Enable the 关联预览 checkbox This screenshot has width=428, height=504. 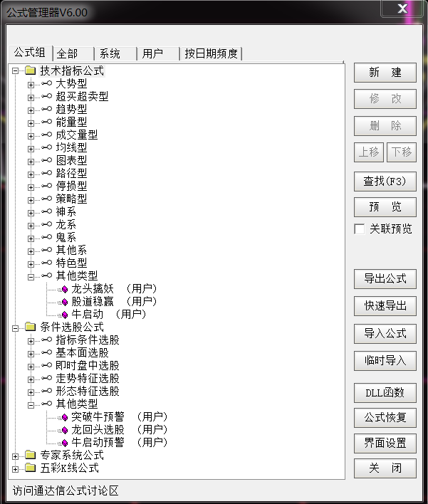(360, 229)
